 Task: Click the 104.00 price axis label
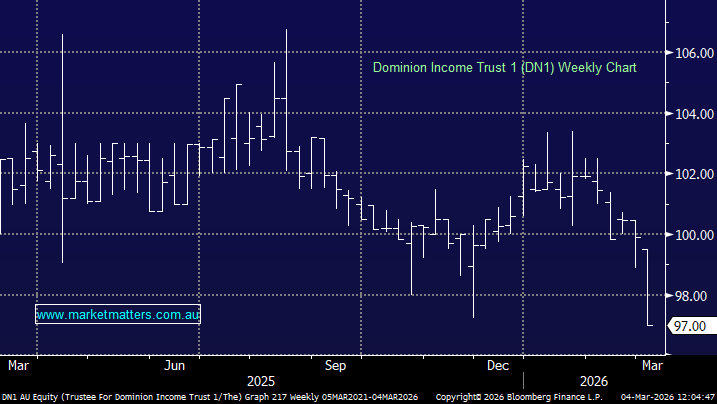[690, 114]
